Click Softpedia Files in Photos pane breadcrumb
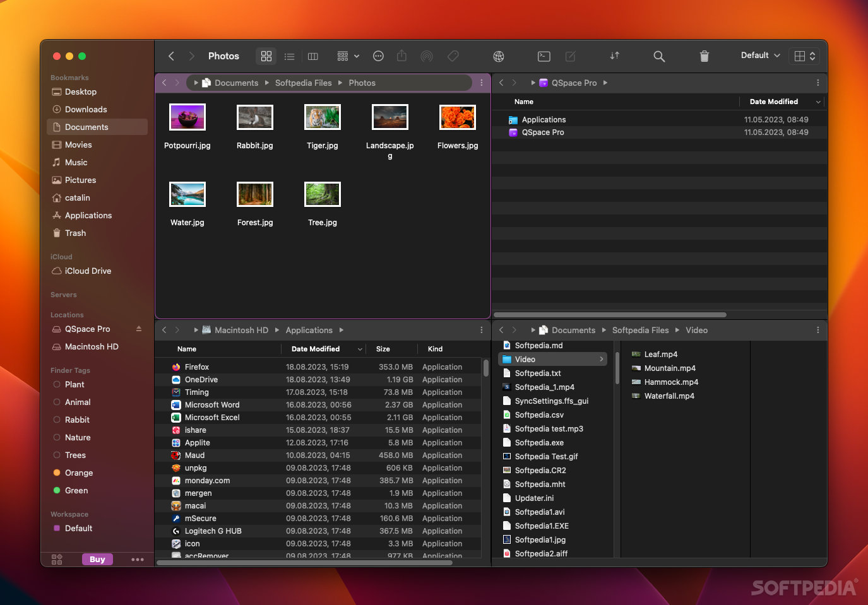Screen dimensions: 868x605 coord(304,83)
